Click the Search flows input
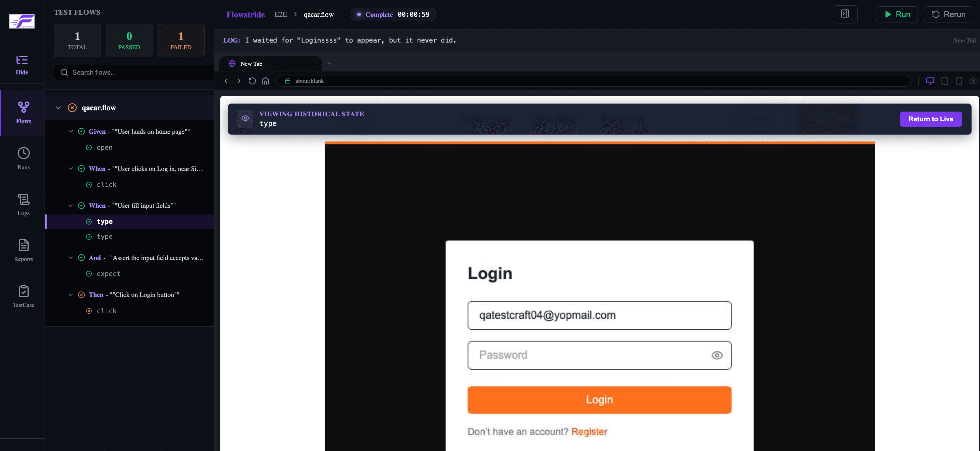This screenshot has width=980, height=451. click(x=134, y=73)
